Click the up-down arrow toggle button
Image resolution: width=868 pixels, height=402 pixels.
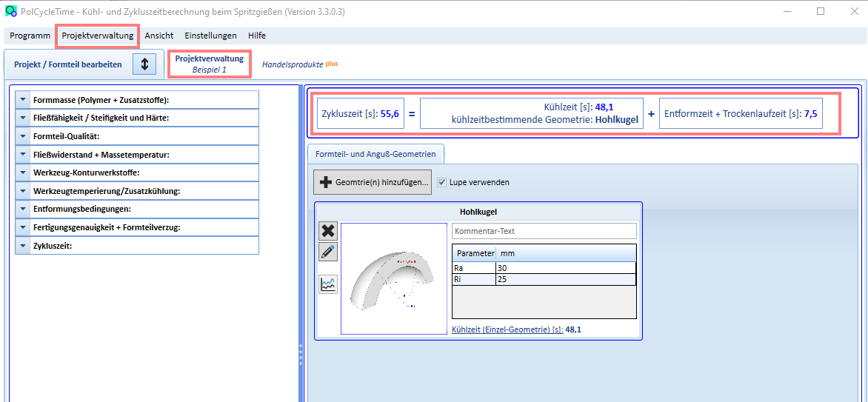(x=144, y=64)
